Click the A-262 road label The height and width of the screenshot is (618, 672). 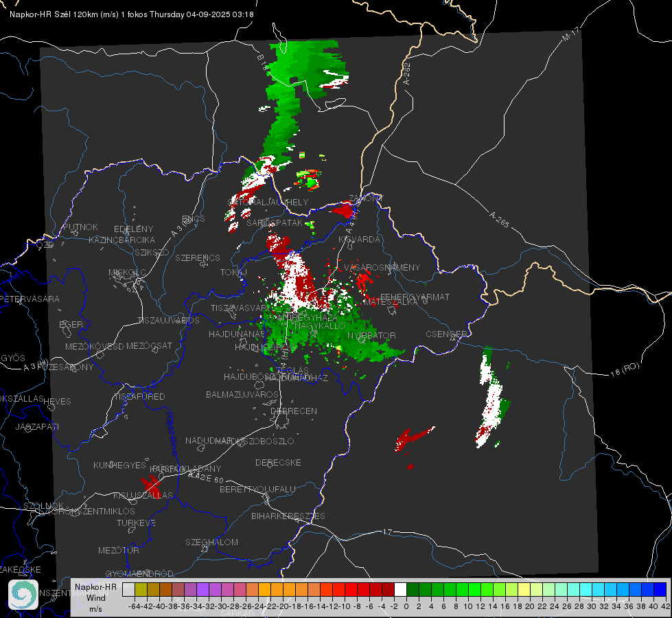[x=407, y=73]
